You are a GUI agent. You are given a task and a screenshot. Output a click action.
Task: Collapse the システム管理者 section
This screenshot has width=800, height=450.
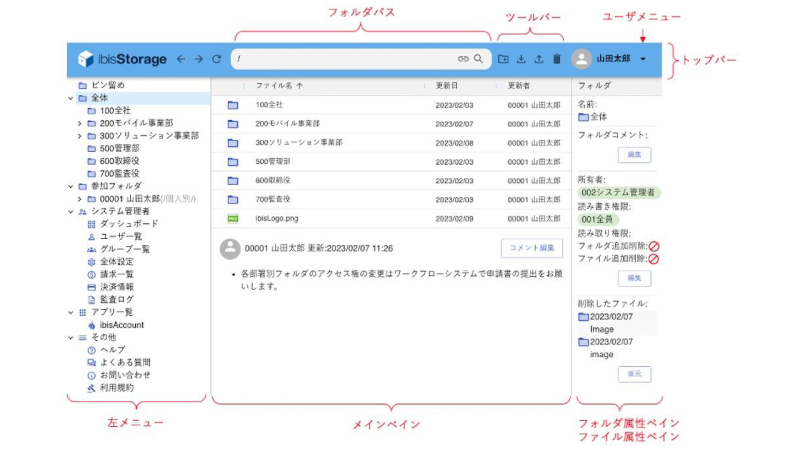[x=70, y=211]
